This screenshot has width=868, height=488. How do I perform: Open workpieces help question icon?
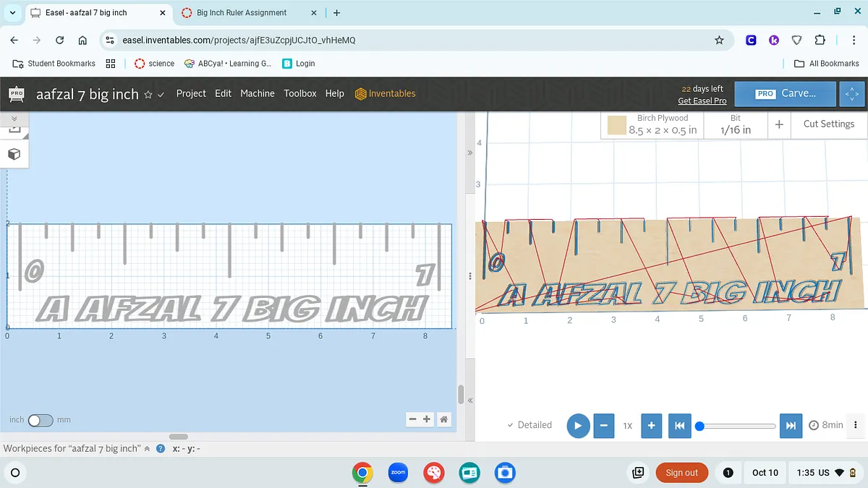(161, 448)
